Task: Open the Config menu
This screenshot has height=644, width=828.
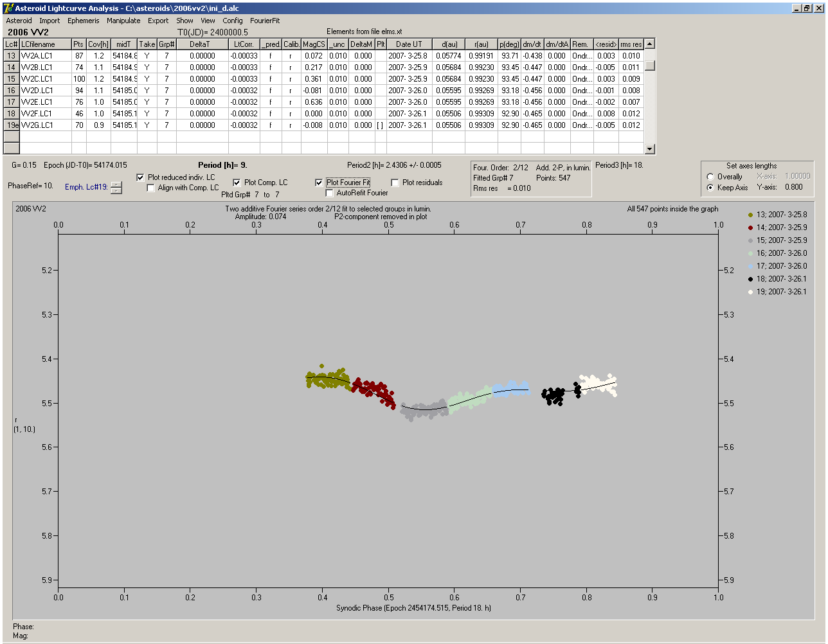Action: pyautogui.click(x=233, y=21)
